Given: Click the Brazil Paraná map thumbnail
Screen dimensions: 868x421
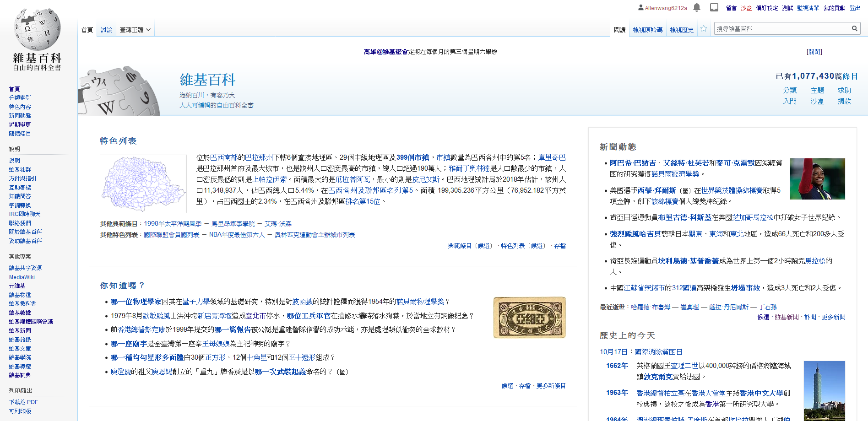Looking at the screenshot, I should point(143,184).
